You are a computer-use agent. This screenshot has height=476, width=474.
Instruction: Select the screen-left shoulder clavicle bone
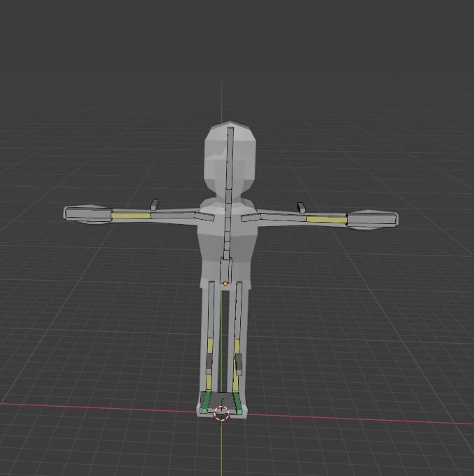point(204,217)
